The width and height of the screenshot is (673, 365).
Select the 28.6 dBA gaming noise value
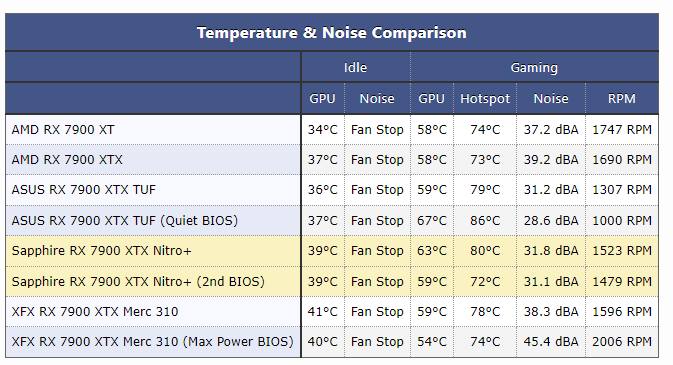point(551,221)
